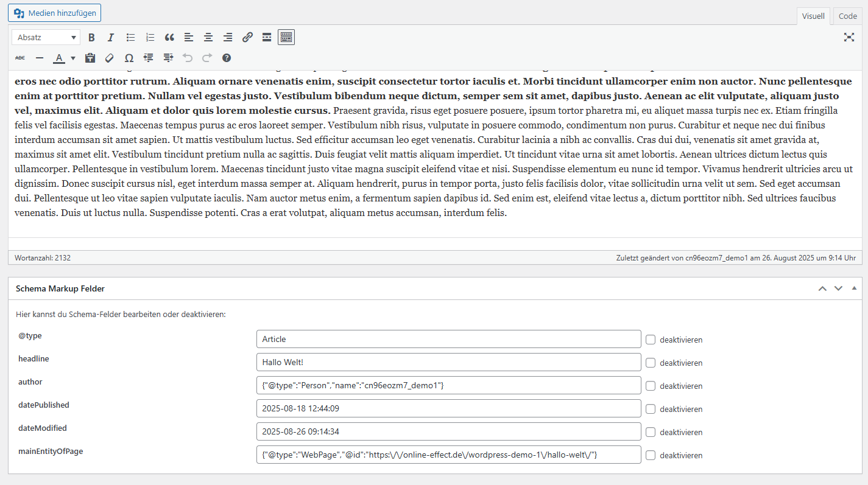Apply the text color A swatch

pos(59,58)
